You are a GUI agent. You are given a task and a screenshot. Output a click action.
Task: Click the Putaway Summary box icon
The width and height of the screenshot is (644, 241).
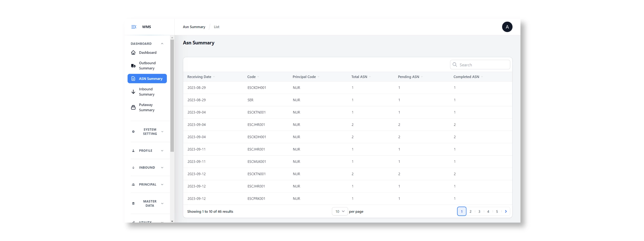[133, 107]
